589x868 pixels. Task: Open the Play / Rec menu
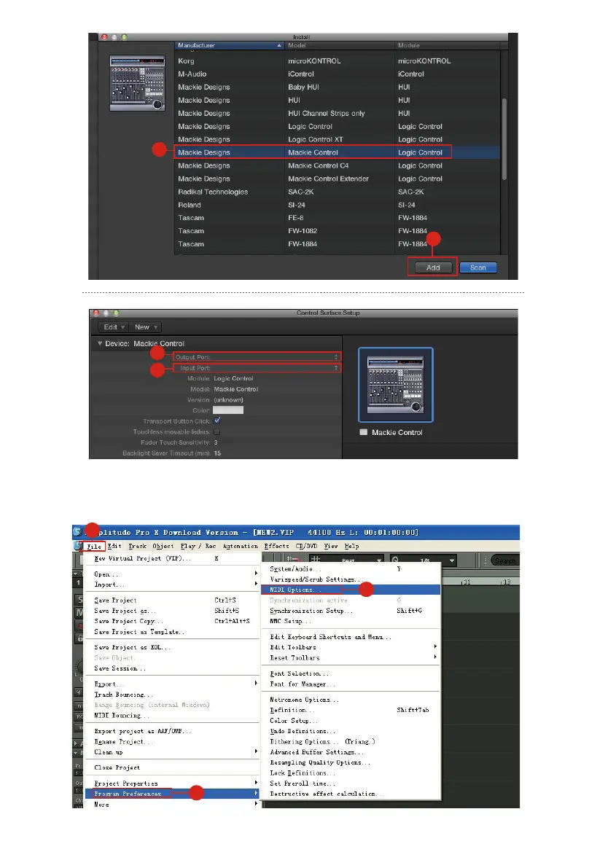pyautogui.click(x=198, y=546)
